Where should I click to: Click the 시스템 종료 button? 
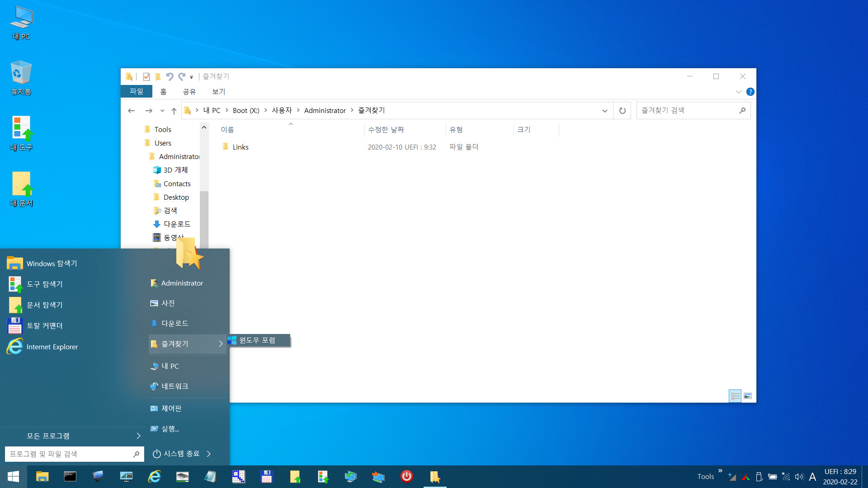click(x=176, y=454)
